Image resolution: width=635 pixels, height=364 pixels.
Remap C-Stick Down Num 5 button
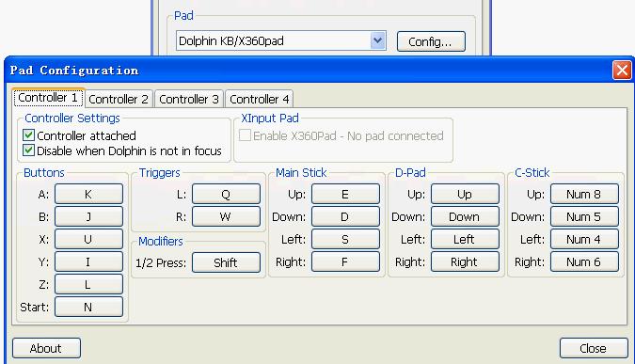coord(584,216)
